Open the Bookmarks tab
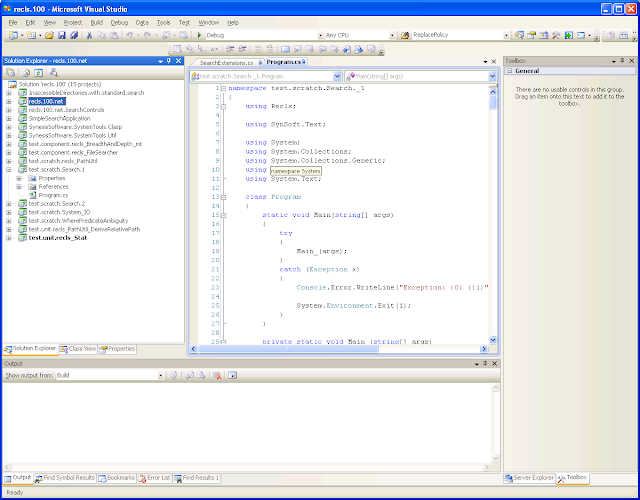The width and height of the screenshot is (640, 500). [116, 478]
